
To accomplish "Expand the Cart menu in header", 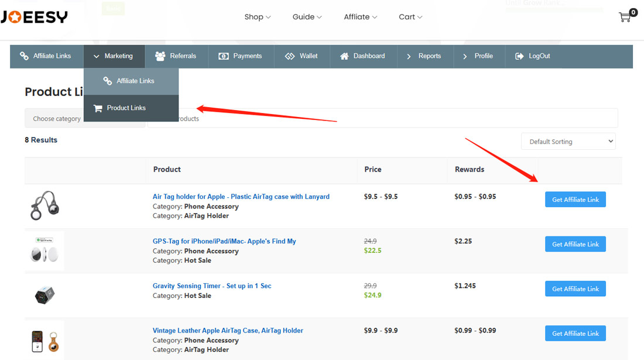I will point(410,17).
